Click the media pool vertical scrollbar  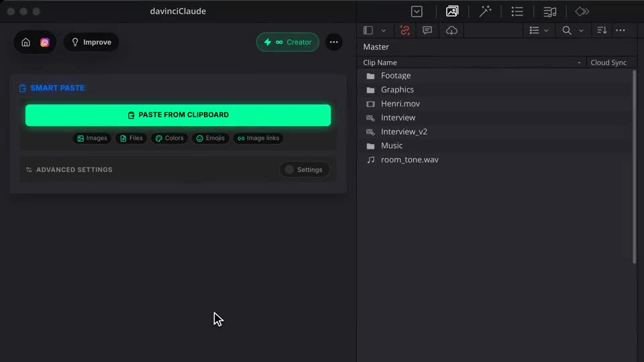tap(635, 167)
